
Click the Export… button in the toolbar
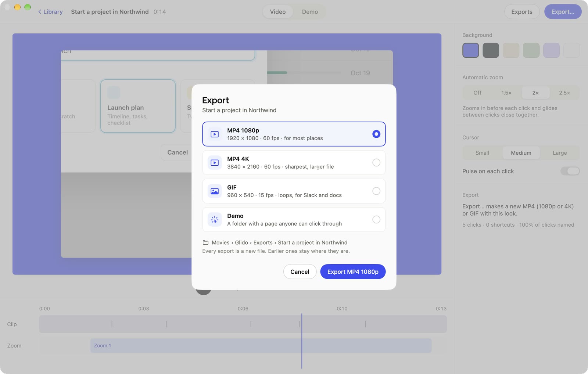pyautogui.click(x=563, y=12)
